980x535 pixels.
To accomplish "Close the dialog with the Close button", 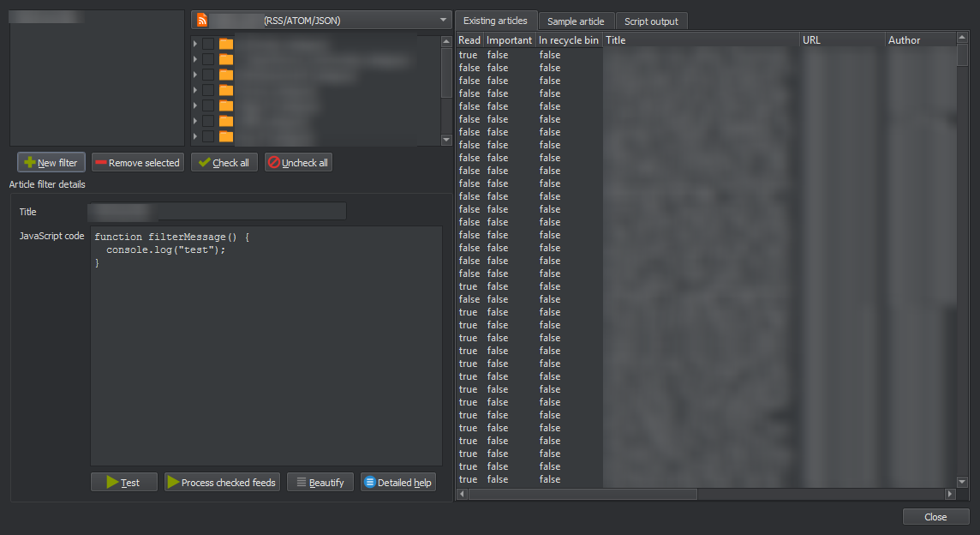I will [935, 517].
